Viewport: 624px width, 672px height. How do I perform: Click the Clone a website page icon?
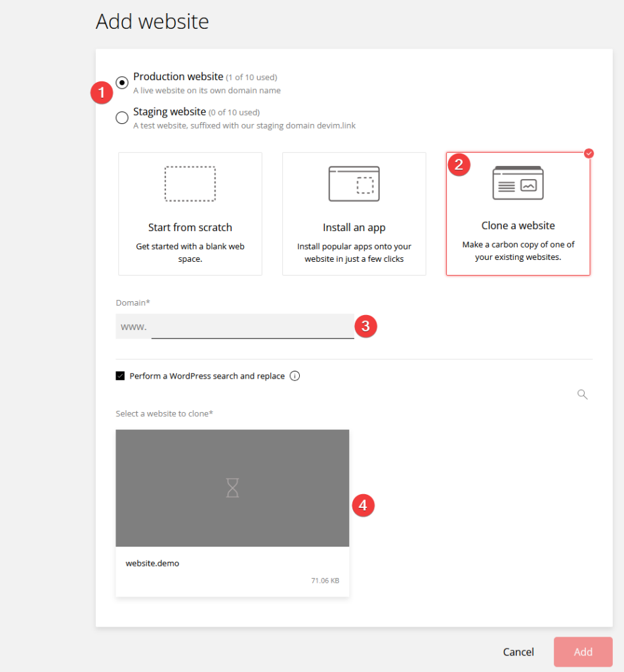point(518,182)
